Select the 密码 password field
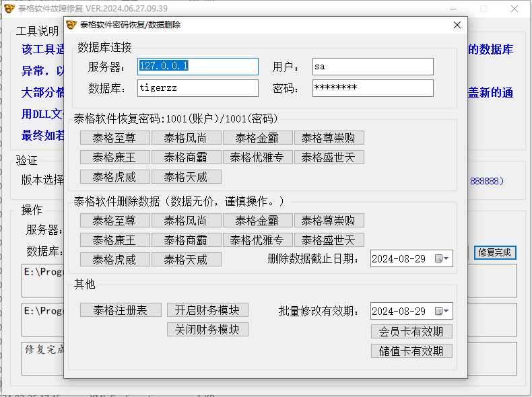 372,88
